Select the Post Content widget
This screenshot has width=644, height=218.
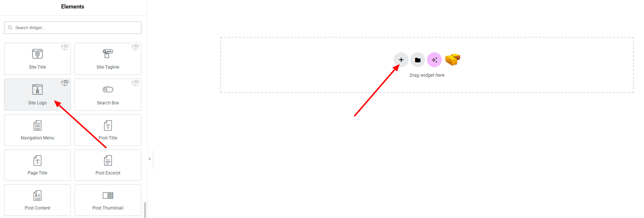(37, 200)
